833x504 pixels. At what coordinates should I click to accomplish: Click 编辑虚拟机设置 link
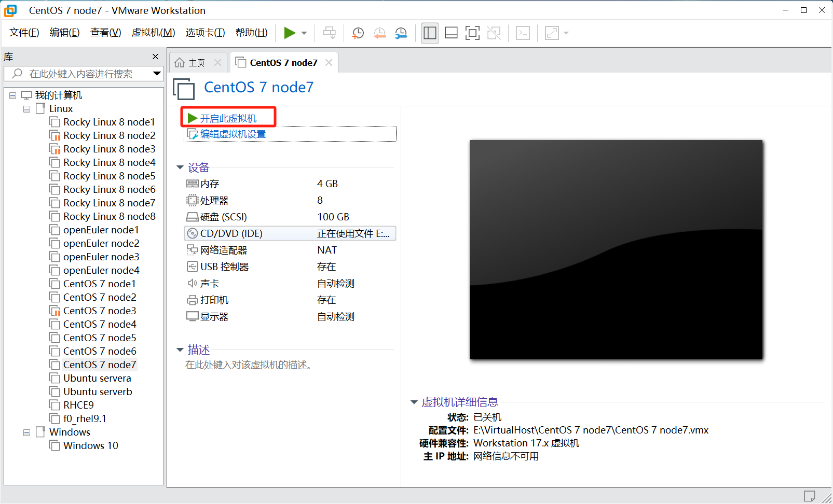tap(233, 134)
